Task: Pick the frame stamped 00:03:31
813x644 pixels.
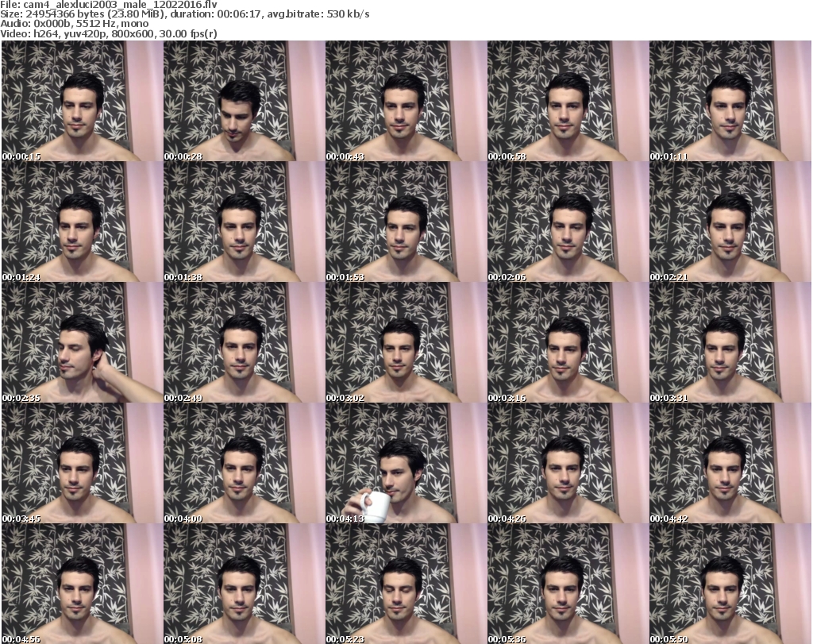Action: (x=730, y=343)
